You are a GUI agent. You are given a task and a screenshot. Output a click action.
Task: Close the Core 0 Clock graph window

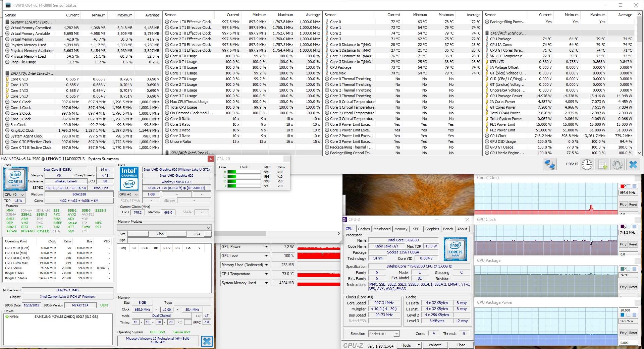click(x=638, y=178)
